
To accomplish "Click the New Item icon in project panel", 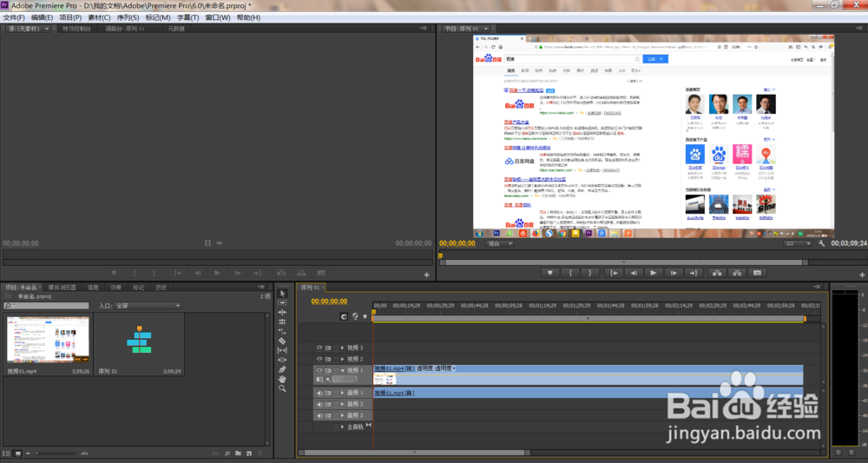I will (249, 453).
